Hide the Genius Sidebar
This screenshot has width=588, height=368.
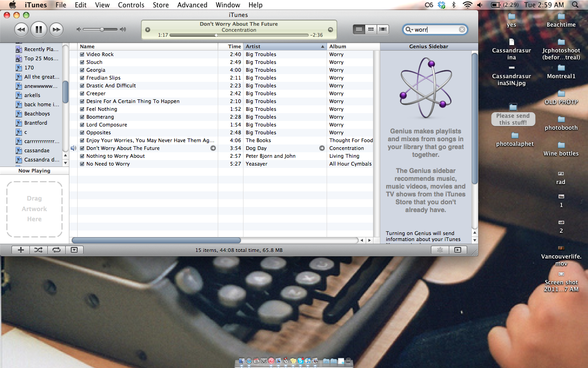(x=458, y=250)
